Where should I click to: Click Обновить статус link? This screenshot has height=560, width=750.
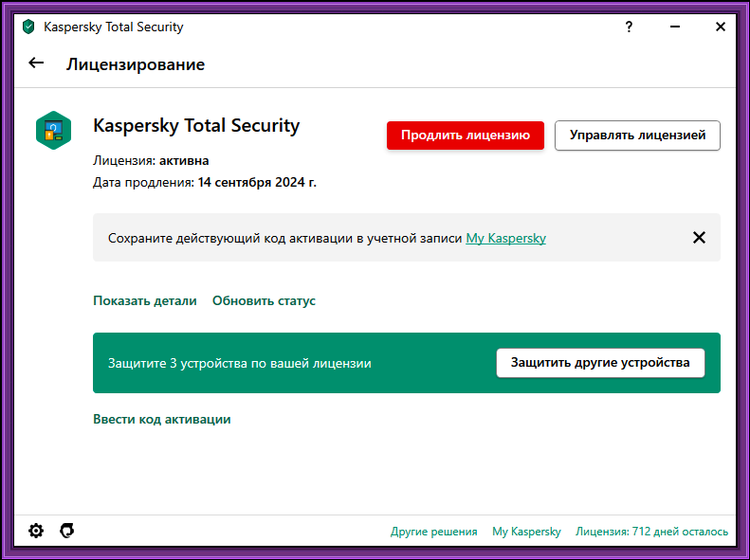pyautogui.click(x=264, y=300)
